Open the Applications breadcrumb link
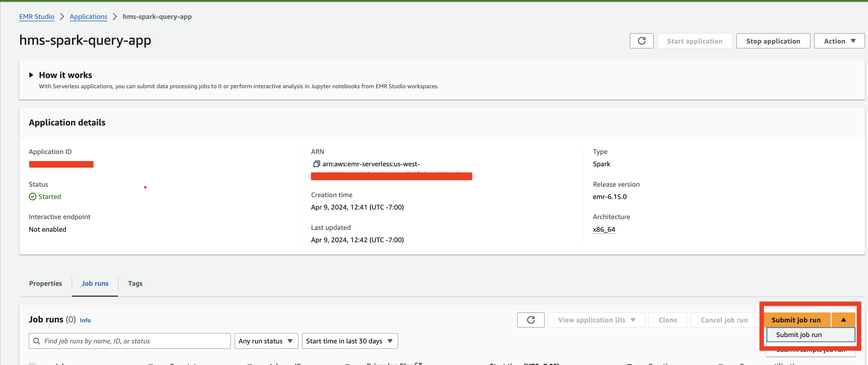The image size is (868, 365). tap(88, 17)
